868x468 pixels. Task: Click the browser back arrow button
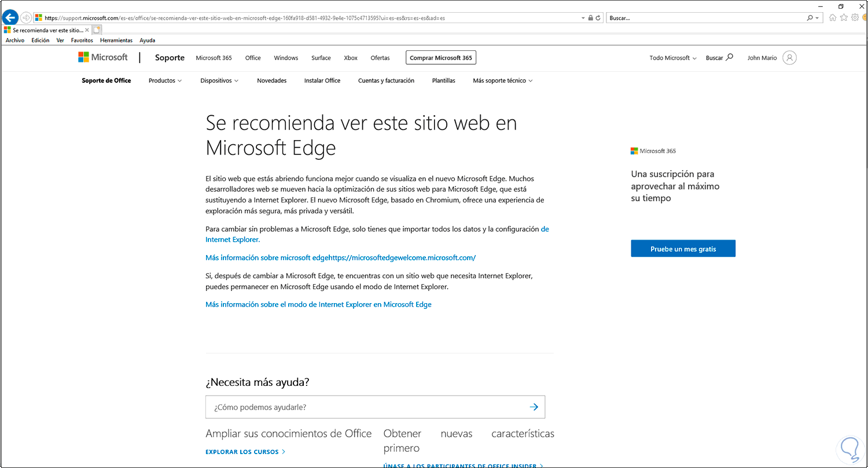pyautogui.click(x=10, y=17)
